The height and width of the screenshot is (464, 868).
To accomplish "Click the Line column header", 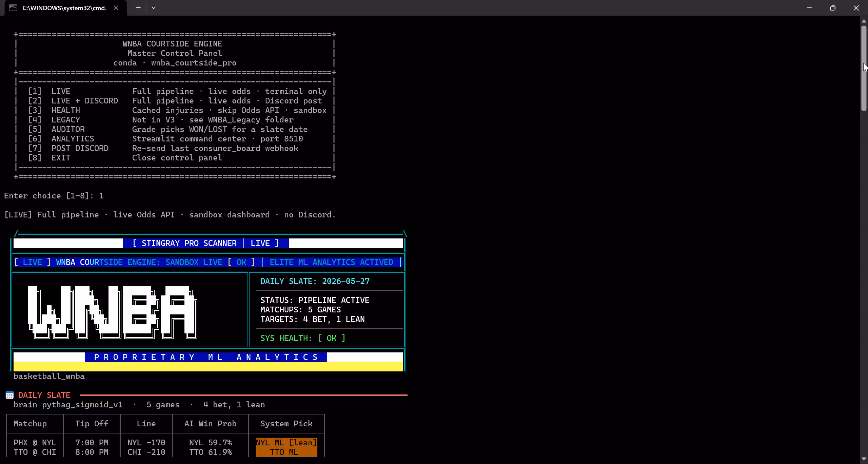I will [x=146, y=424].
